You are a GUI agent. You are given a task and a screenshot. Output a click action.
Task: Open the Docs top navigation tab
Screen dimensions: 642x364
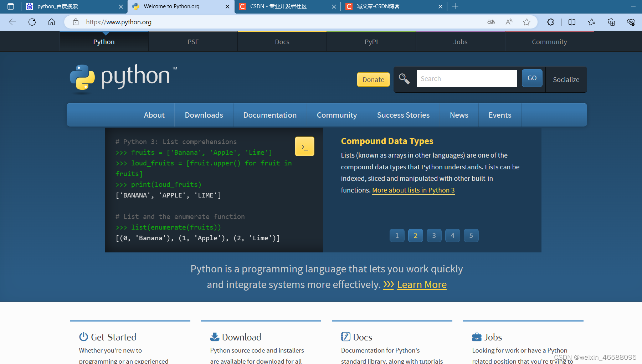coord(282,42)
